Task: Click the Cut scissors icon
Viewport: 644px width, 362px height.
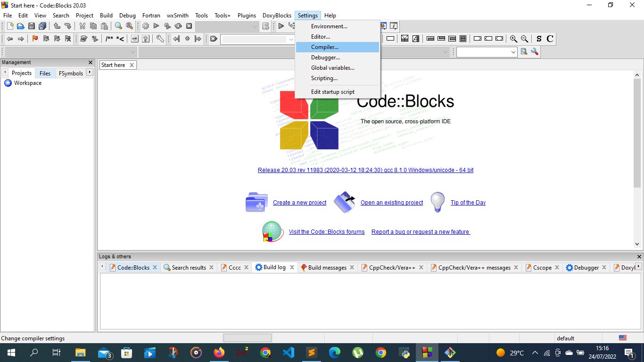Action: pos(82,26)
